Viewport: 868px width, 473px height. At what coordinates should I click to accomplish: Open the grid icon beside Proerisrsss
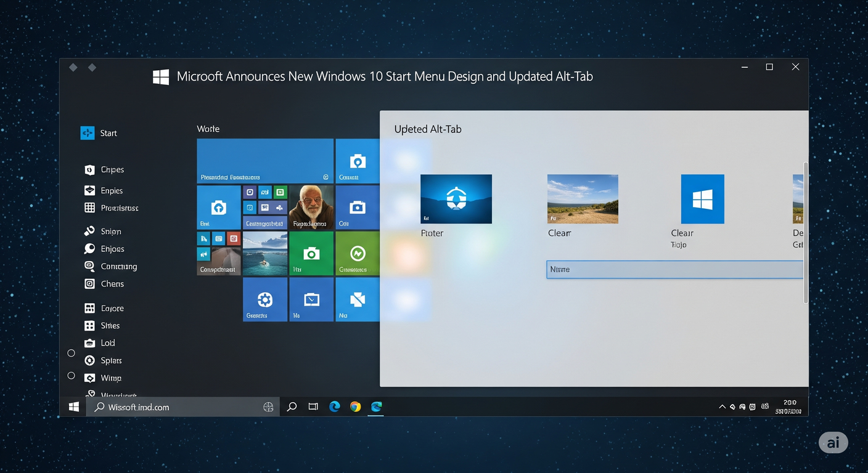click(89, 208)
